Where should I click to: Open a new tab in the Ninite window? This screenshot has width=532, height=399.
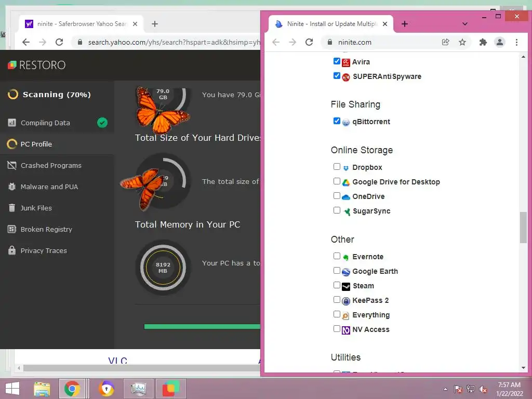(x=404, y=24)
